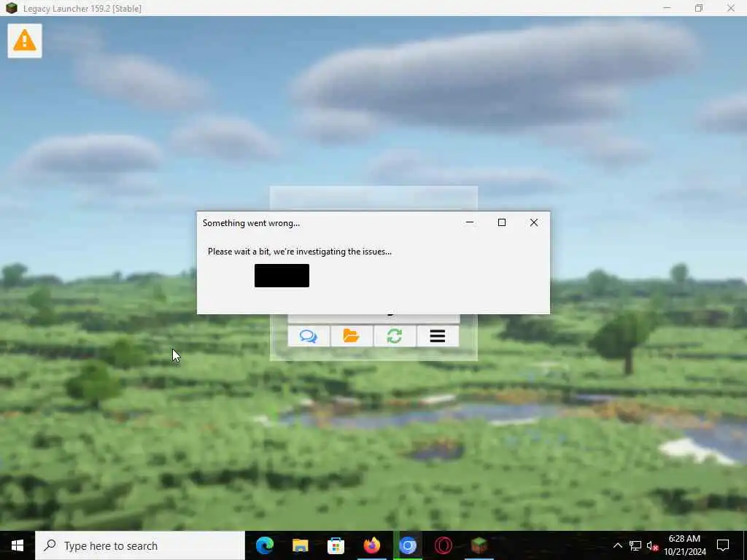This screenshot has width=747, height=560.
Task: Open the Windows Start menu
Action: click(x=18, y=545)
